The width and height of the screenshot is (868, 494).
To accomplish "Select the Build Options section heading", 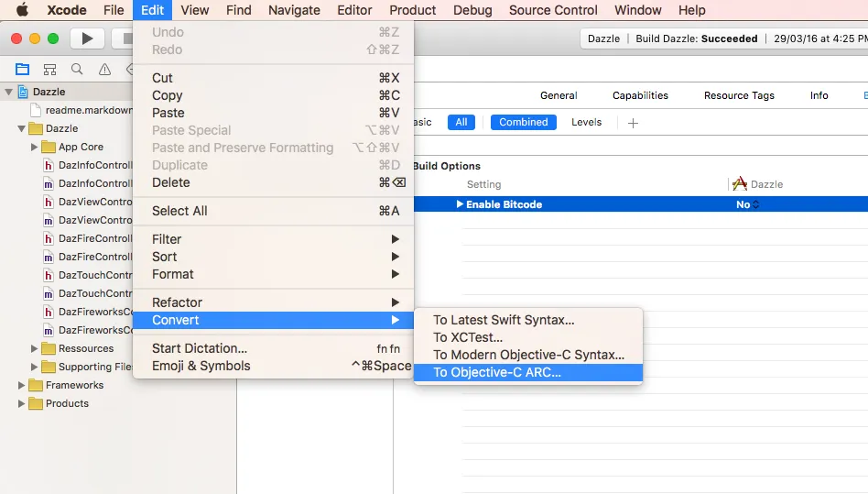I will tap(447, 166).
